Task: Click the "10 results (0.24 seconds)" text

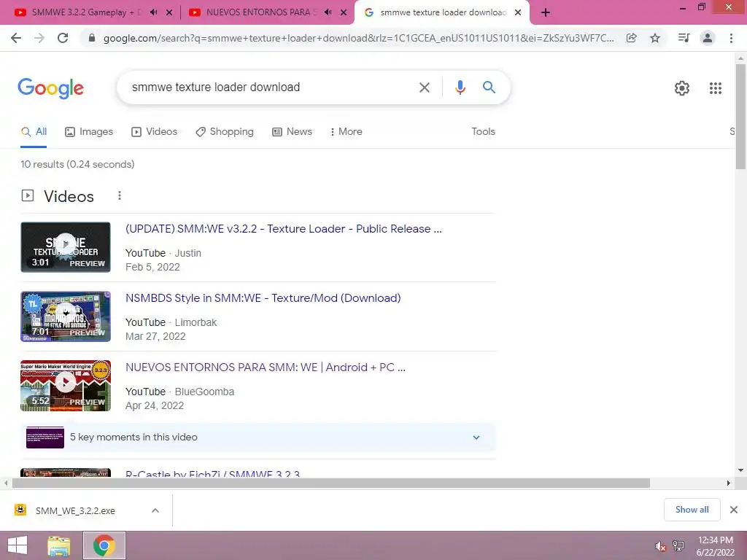Action: [x=77, y=164]
